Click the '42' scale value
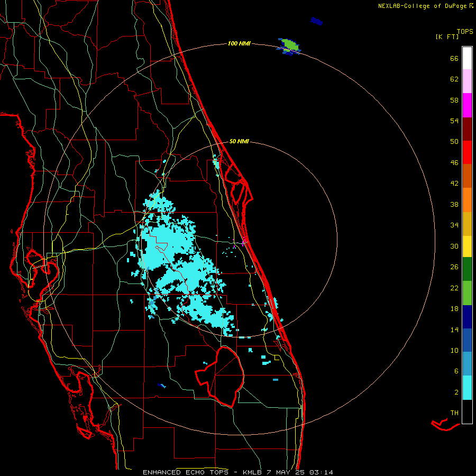476x476 pixels. 454,184
